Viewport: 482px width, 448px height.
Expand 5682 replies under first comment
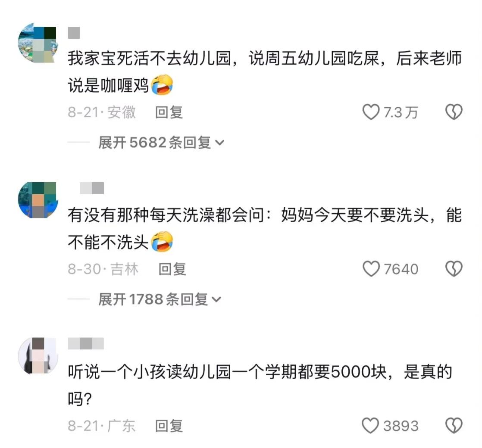click(161, 143)
